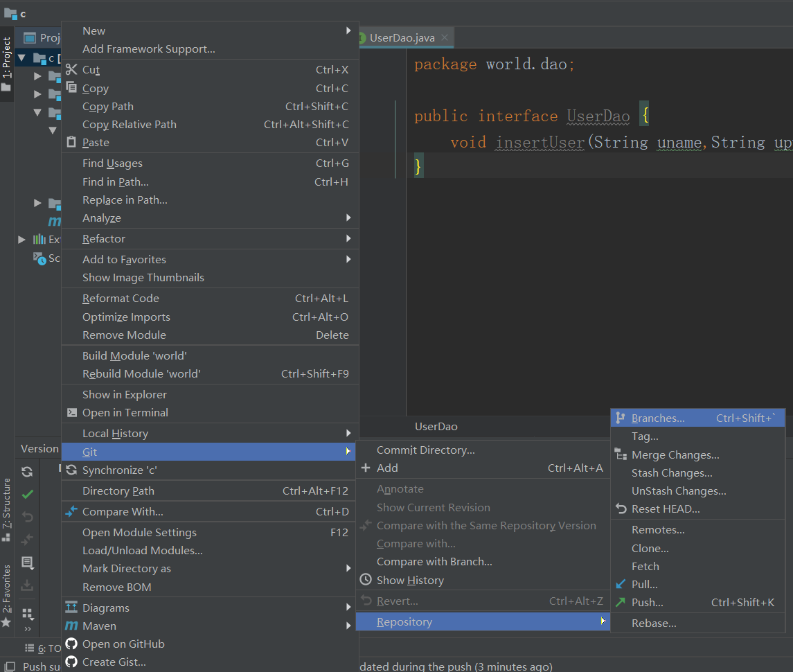Click the green checkmark commit icon
Viewport: 793px width, 672px height.
click(28, 494)
